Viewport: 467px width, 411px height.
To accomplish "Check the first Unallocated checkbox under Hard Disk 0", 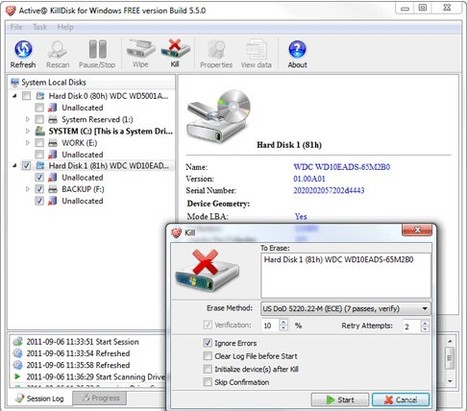I will [x=39, y=108].
